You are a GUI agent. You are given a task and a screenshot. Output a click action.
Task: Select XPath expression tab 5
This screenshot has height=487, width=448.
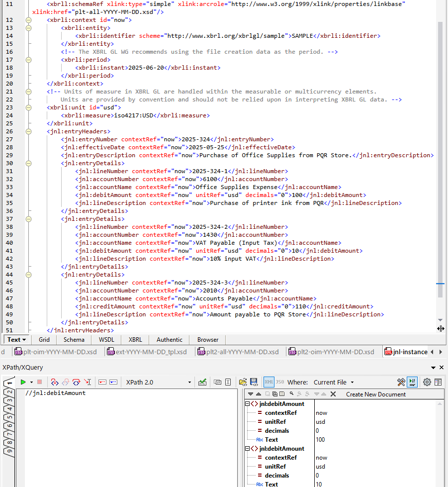9,417
